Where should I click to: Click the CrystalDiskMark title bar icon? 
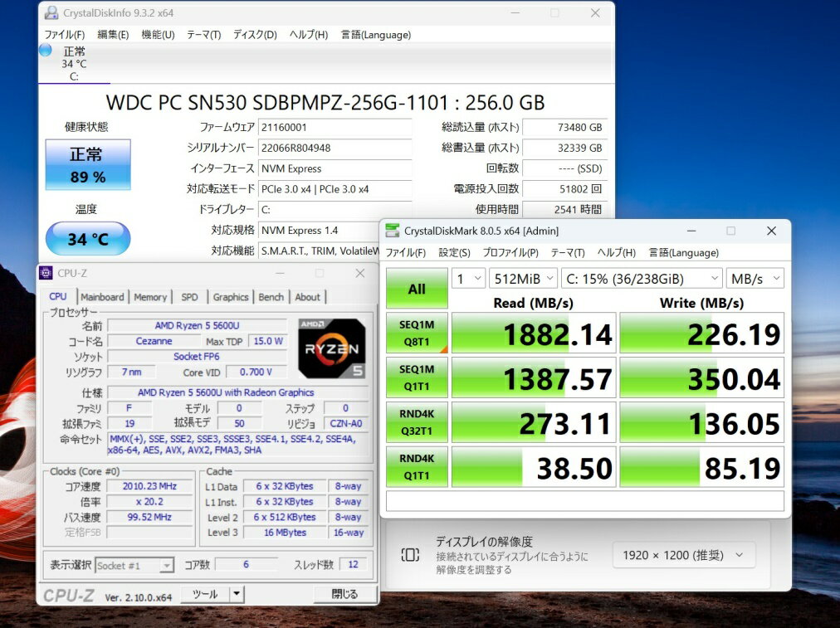391,231
